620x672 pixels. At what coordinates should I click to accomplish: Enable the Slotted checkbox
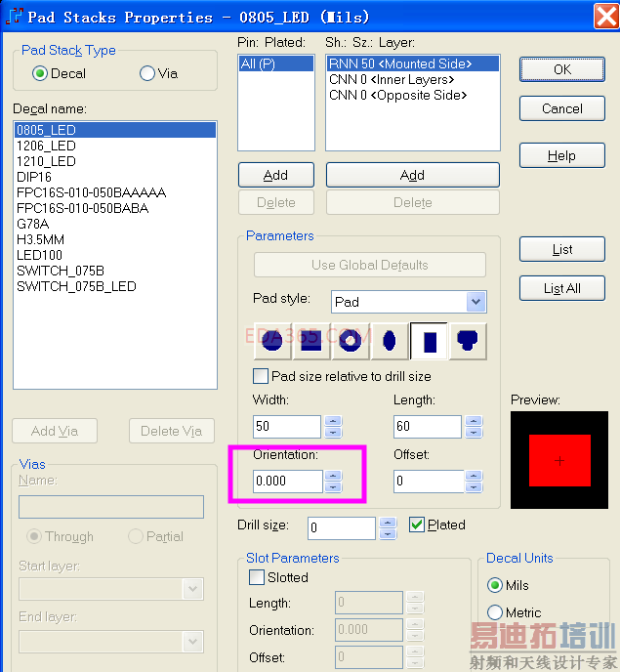[257, 577]
